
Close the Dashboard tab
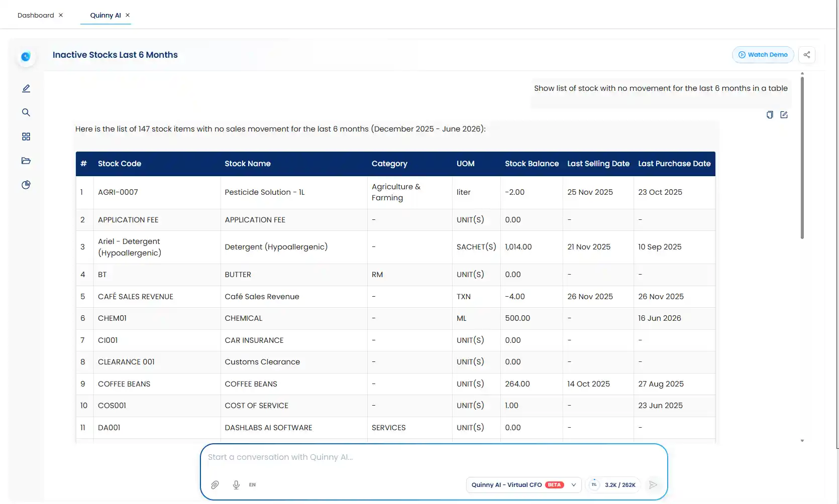coord(61,15)
